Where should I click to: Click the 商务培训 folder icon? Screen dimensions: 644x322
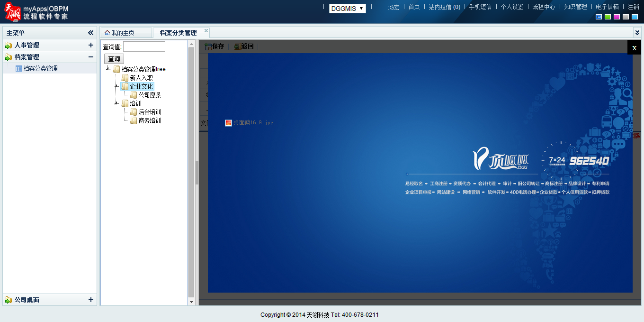[134, 120]
